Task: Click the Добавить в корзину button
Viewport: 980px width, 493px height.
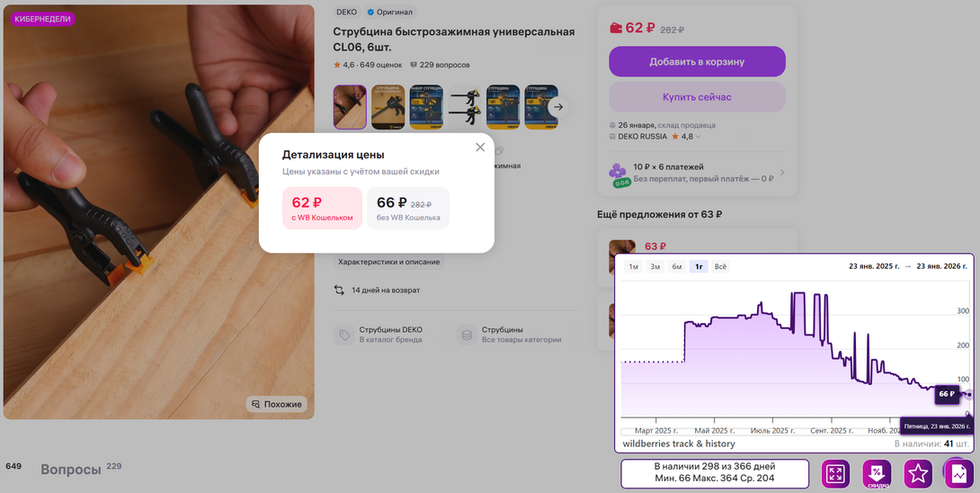Action: click(x=697, y=61)
